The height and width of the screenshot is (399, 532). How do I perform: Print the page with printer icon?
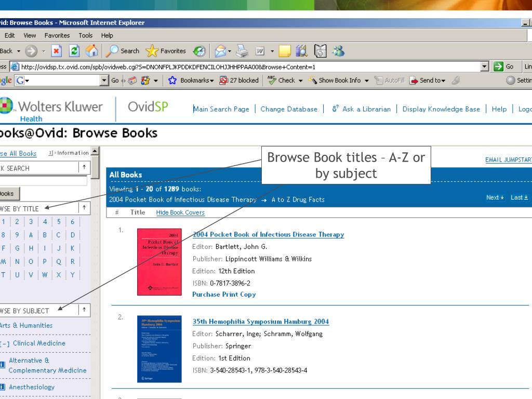click(242, 51)
